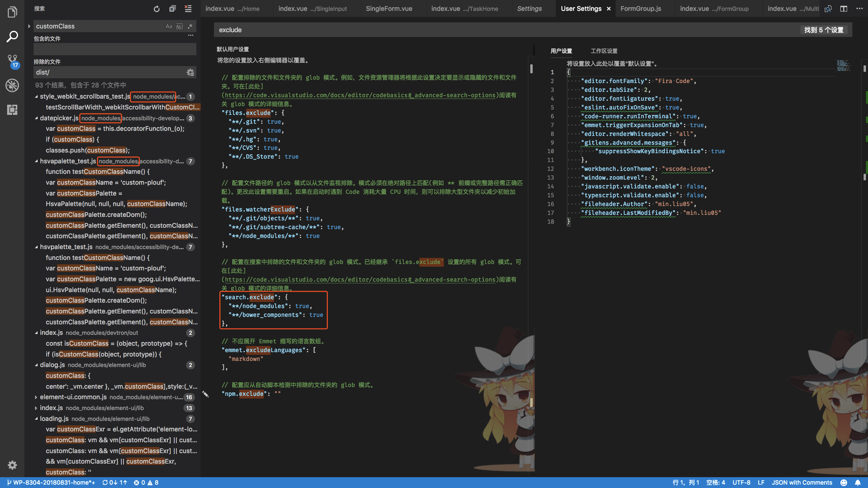Open the Explorer files icon in the activity bar
Image resolution: width=868 pixels, height=488 pixels.
[12, 12]
